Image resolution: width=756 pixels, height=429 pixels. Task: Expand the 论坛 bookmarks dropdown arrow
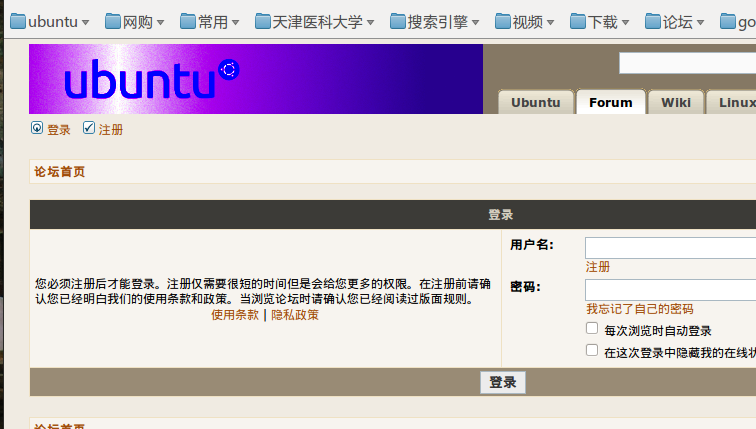pyautogui.click(x=701, y=23)
